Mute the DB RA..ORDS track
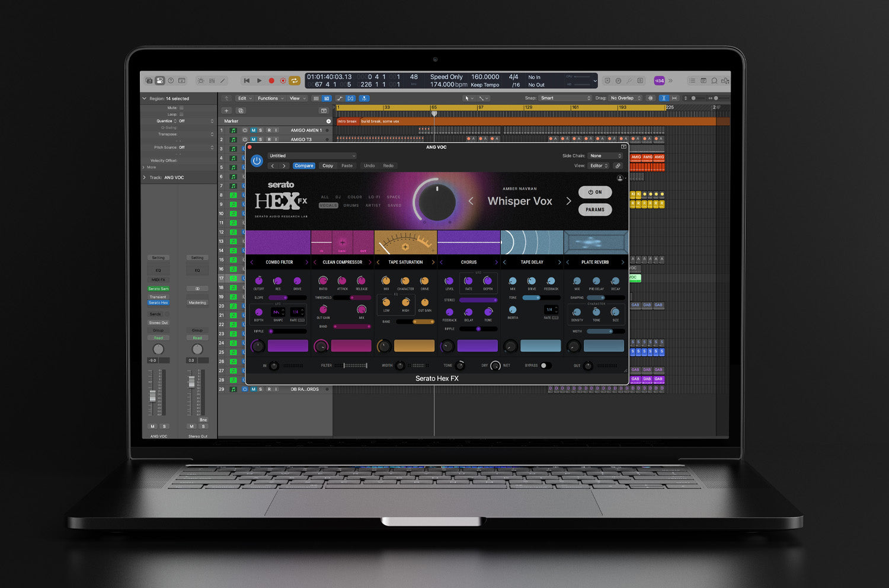 pos(253,389)
